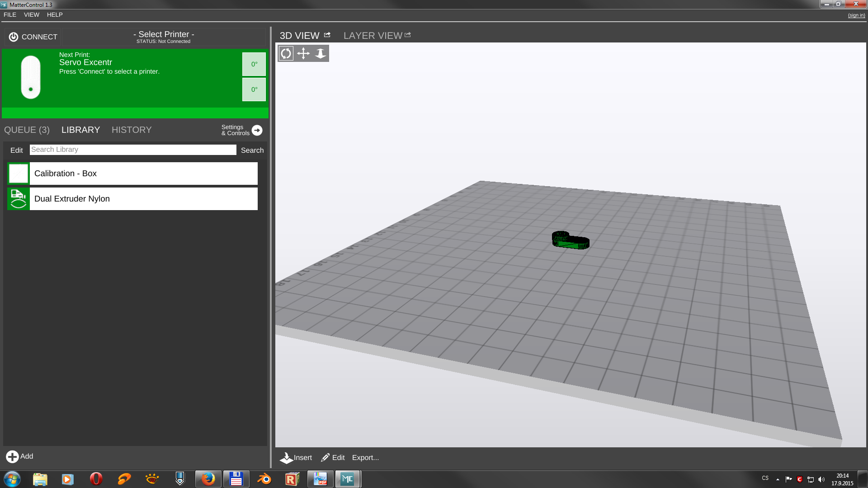Click the Add plus icon
The height and width of the screenshot is (488, 868).
tap(12, 456)
